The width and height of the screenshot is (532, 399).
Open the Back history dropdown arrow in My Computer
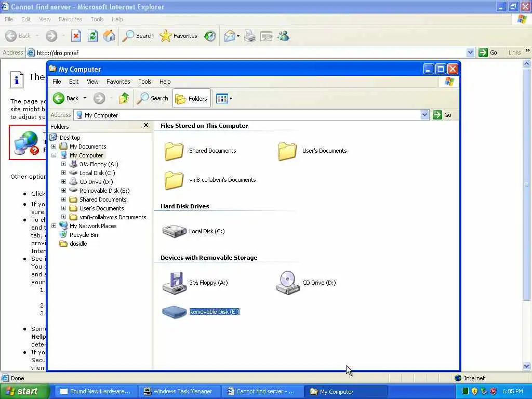tap(85, 98)
